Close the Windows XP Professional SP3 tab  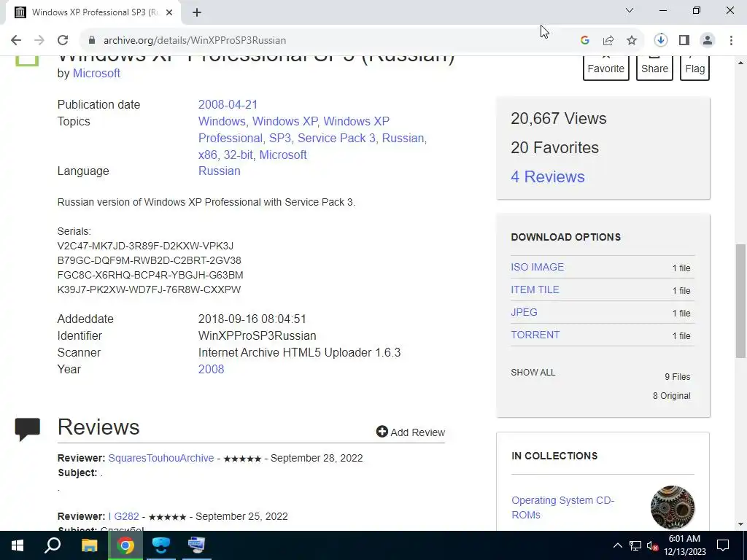point(169,12)
